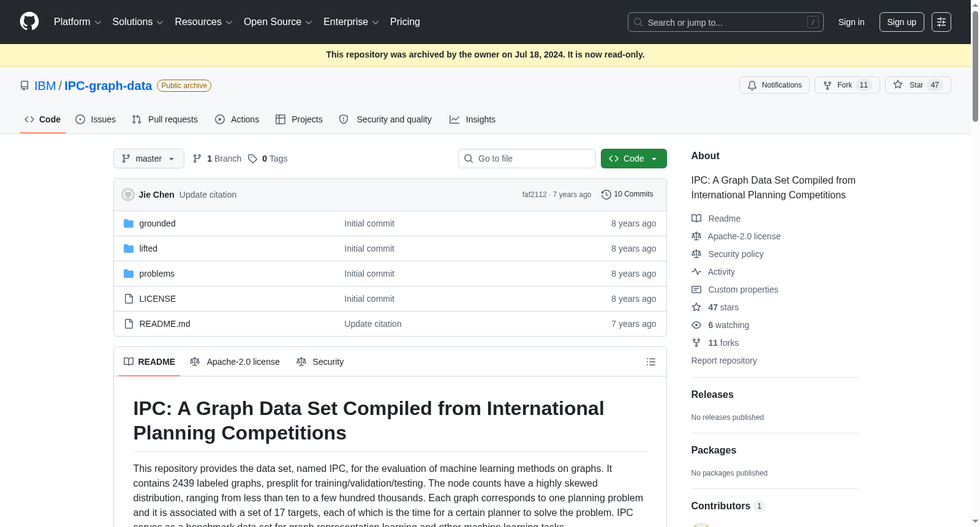This screenshot has height=527, width=980.
Task: Click the README.md file icon
Action: pyautogui.click(x=129, y=324)
